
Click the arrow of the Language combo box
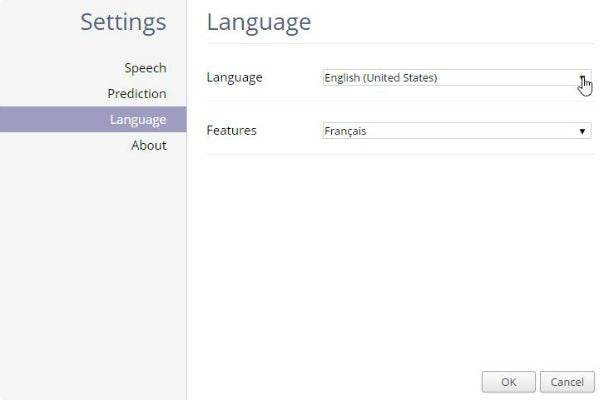coord(582,78)
